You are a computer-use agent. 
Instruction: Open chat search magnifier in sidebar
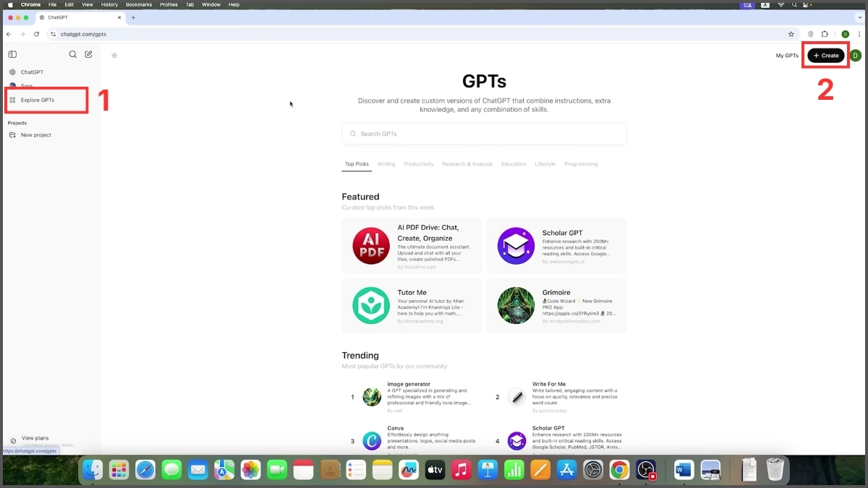(72, 54)
